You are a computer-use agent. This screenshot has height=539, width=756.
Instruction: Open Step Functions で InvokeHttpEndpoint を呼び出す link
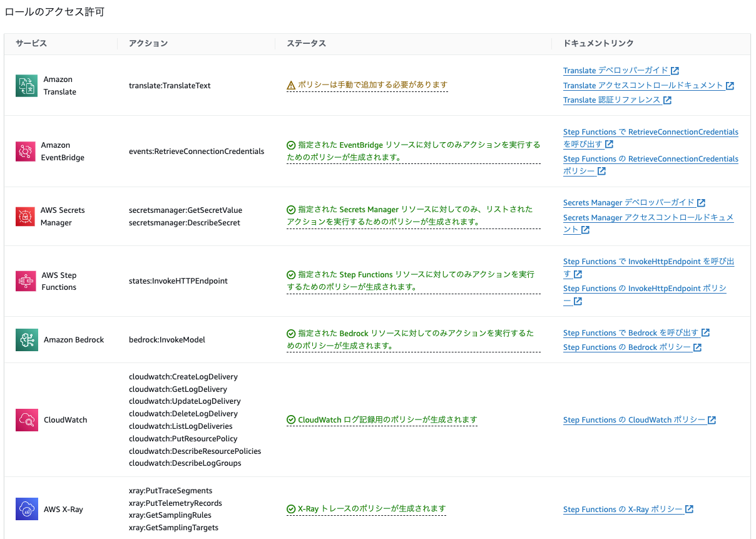(648, 268)
